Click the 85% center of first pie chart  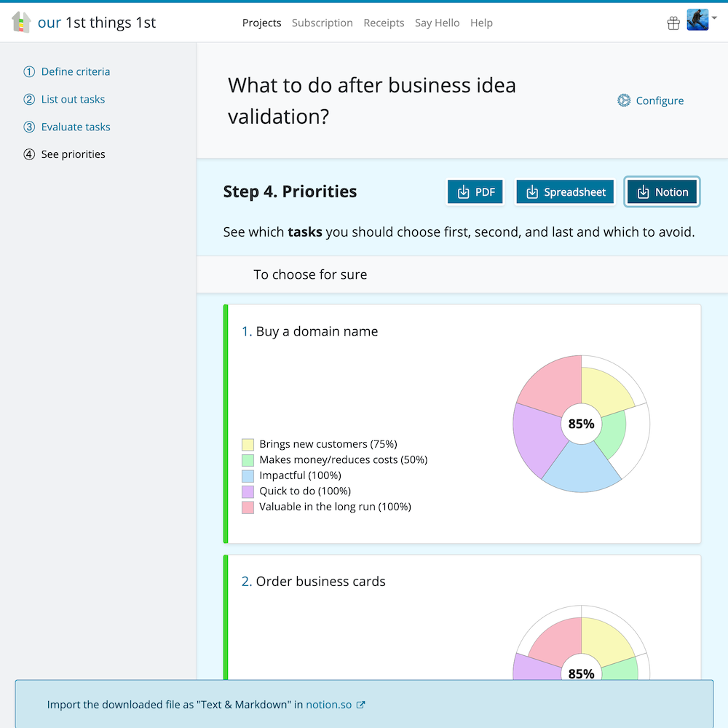(581, 424)
